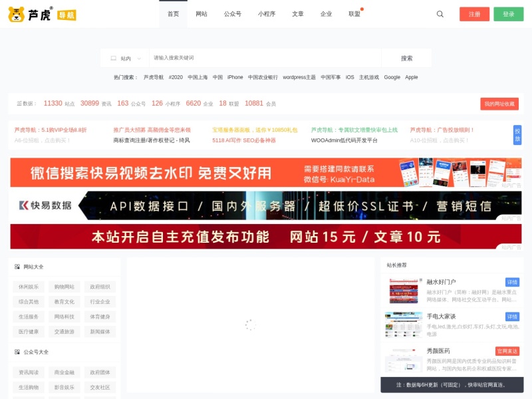Screen dimensions: 532x399
Task: Select hot search #2020
Action: (x=176, y=77)
